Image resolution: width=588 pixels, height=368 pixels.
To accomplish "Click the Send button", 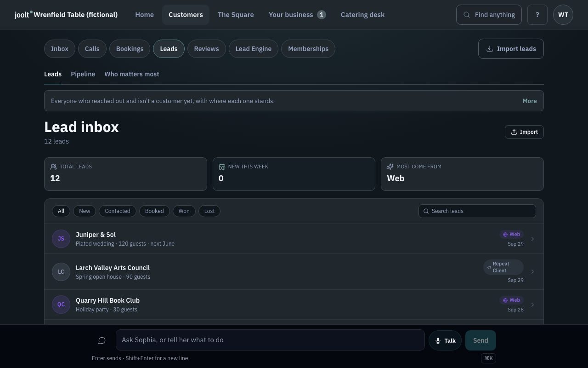I will 481,340.
